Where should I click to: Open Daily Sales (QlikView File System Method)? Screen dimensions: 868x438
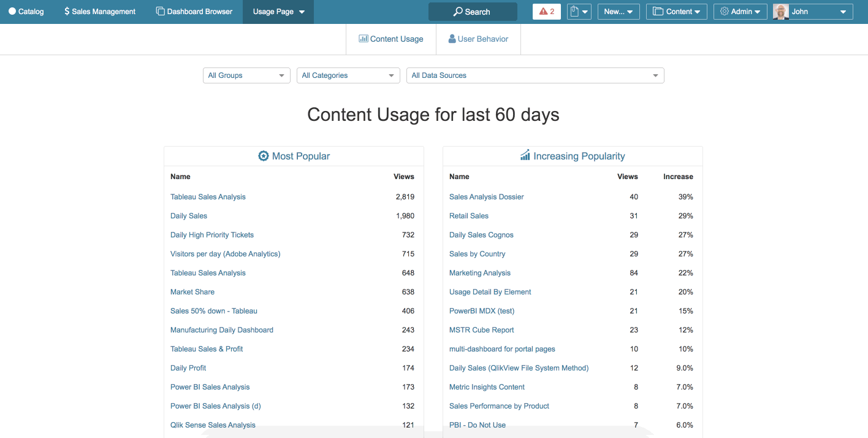click(519, 368)
